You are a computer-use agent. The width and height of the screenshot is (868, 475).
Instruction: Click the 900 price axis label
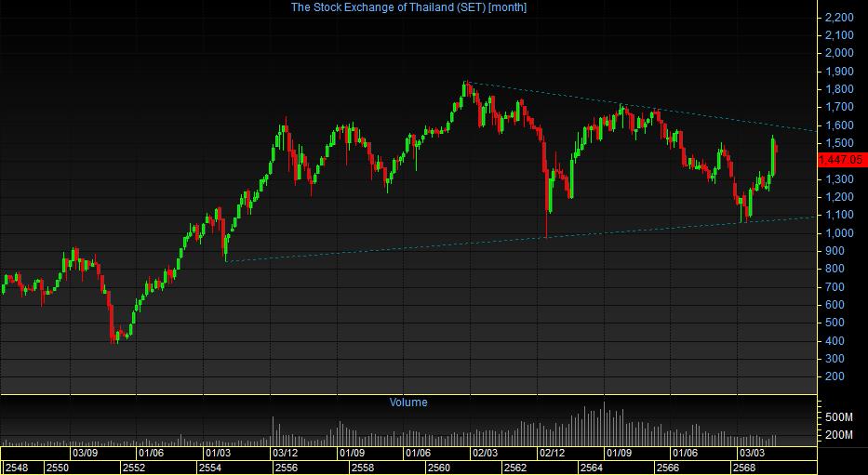[834, 250]
